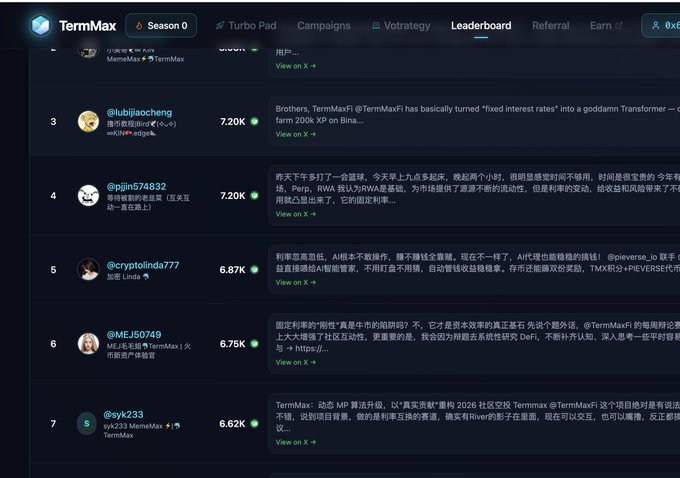
Task: Open the @lubijiaocheng profile link
Action: 139,112
